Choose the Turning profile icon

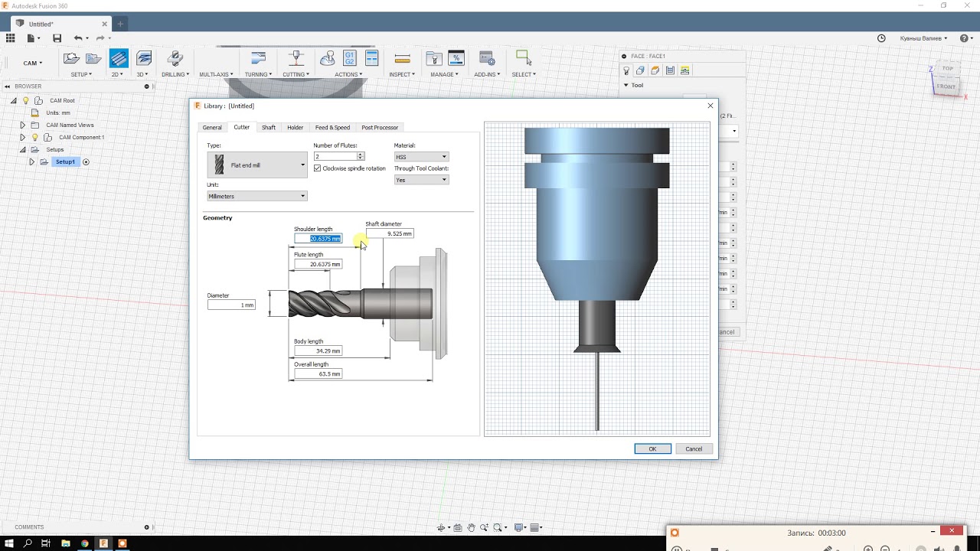(258, 58)
